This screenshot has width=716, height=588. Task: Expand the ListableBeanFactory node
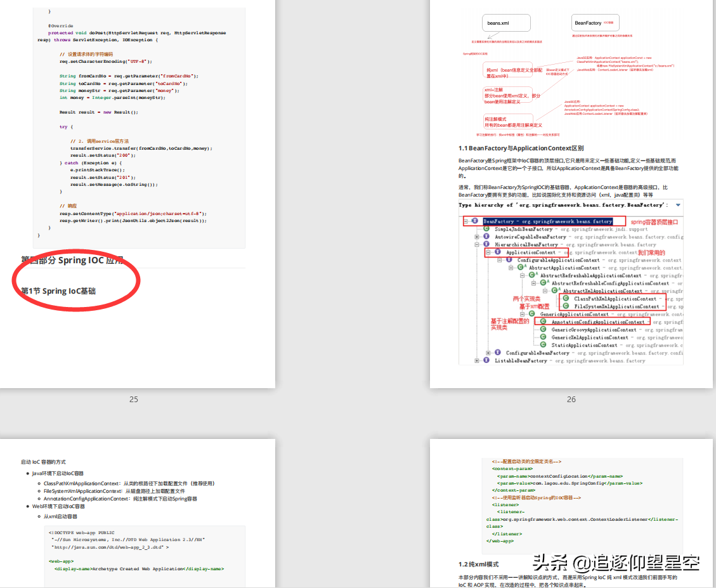point(477,361)
